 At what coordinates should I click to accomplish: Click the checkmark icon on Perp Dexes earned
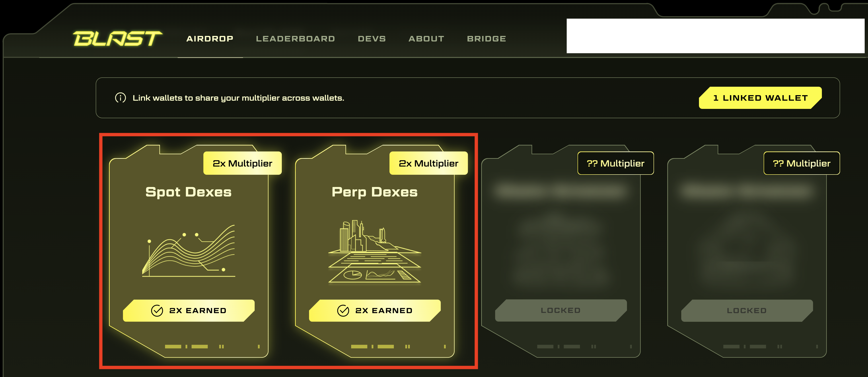(343, 310)
